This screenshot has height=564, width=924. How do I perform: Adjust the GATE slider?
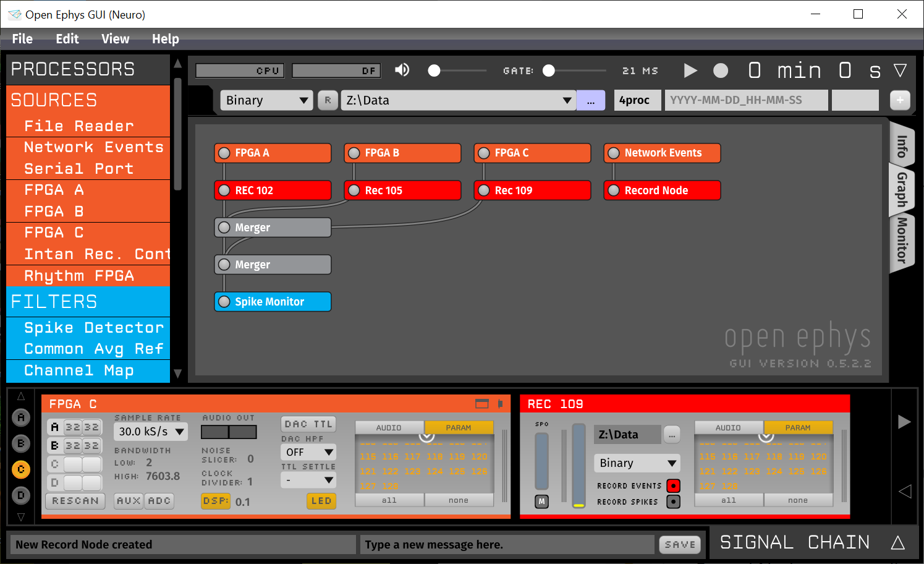click(548, 70)
